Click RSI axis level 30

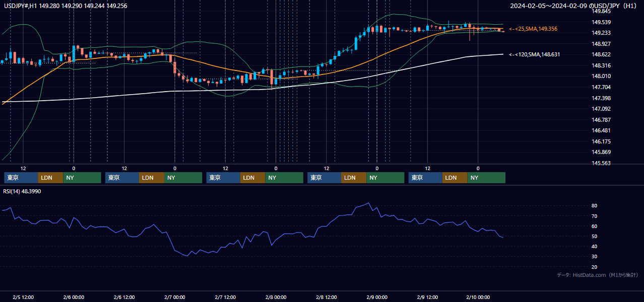point(595,257)
